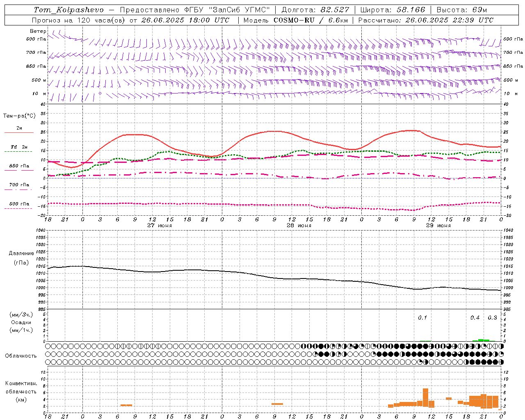Viewport: 525px width, 420px height.
Task: Click the tallest orange convective cloud bar
Action: (425, 397)
